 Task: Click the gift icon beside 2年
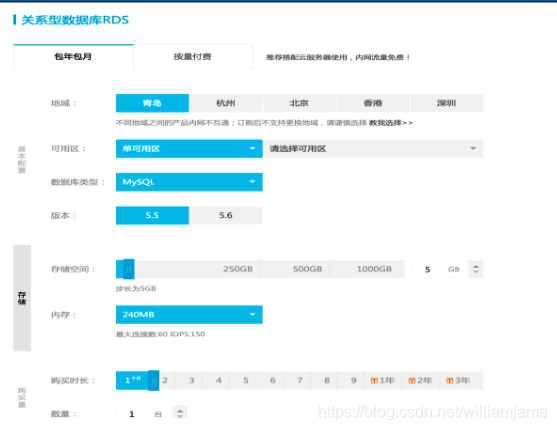[x=412, y=381]
